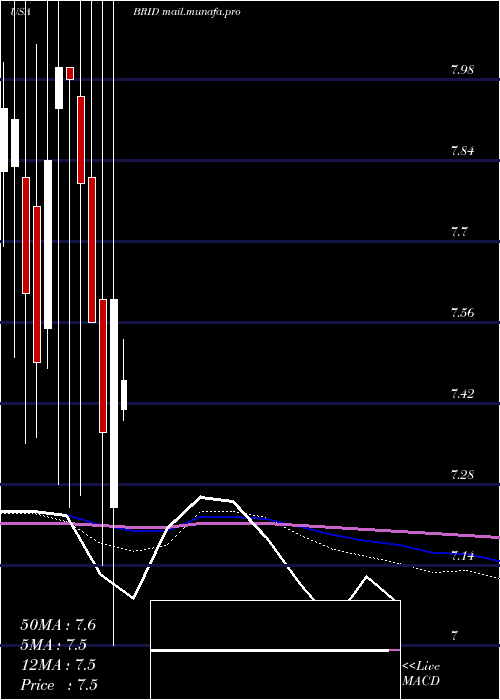Viewport: 500px width, 700px height.
Task: Click the 7.56 price axis label
Action: [x=462, y=312]
